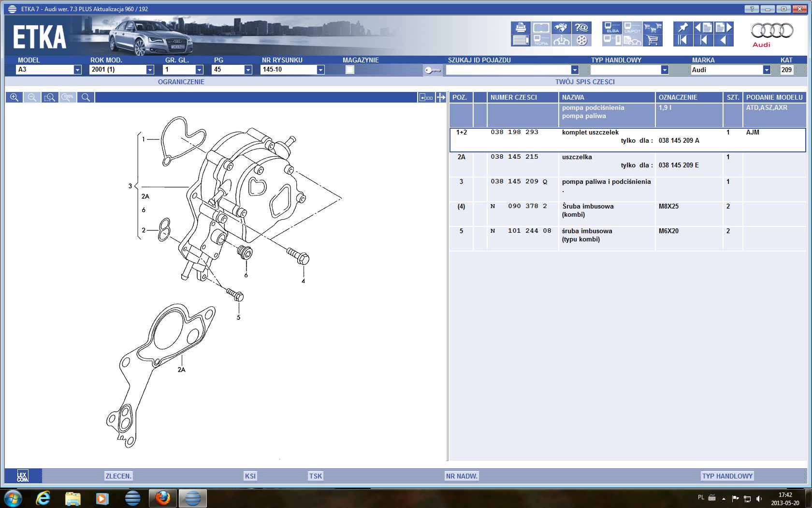Image resolution: width=812 pixels, height=508 pixels.
Task: Click the LEX COM logo icon
Action: pos(23,476)
